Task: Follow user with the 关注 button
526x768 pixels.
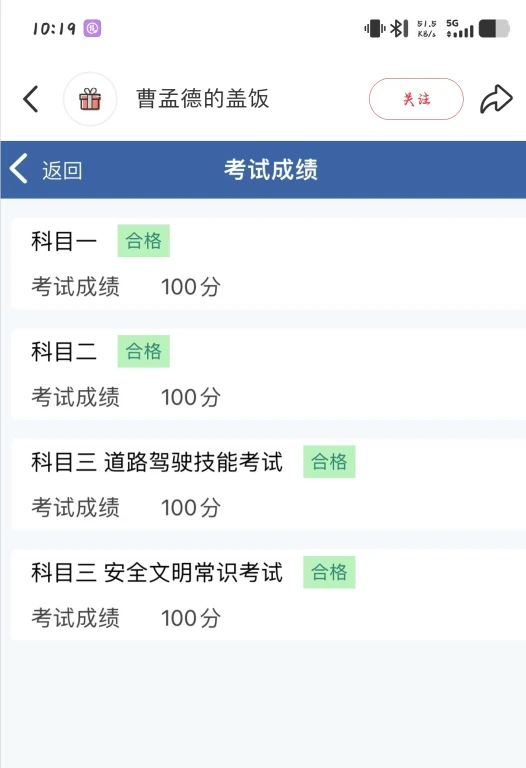Action: coord(416,99)
